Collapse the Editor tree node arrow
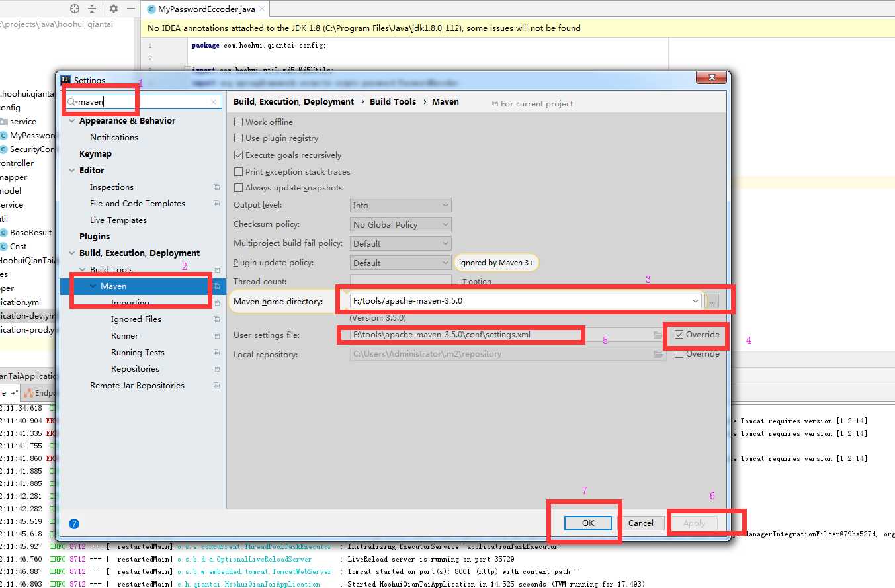This screenshot has height=588, width=895. point(72,171)
